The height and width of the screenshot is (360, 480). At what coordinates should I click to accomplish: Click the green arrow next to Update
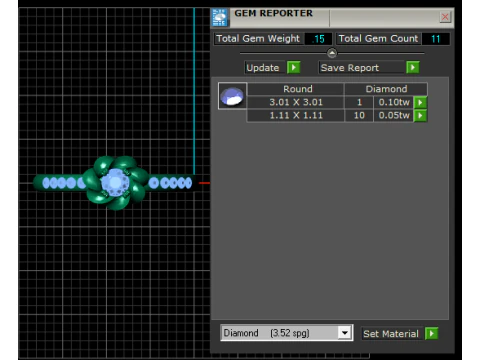pos(293,67)
